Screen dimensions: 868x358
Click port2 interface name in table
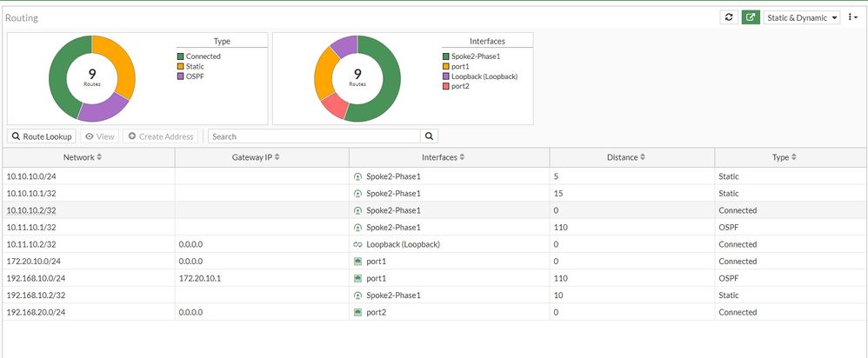pyautogui.click(x=376, y=312)
